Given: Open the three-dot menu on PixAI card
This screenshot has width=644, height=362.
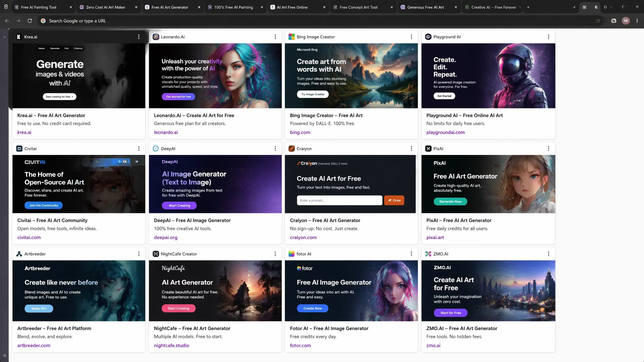Looking at the screenshot, I should (548, 149).
